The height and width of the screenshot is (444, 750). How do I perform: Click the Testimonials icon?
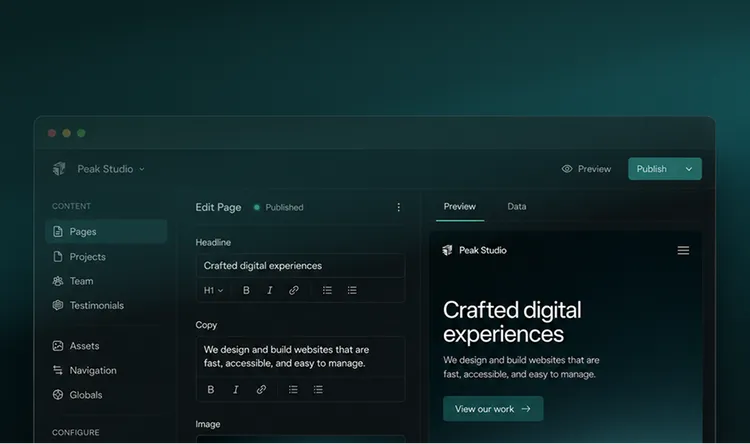58,305
